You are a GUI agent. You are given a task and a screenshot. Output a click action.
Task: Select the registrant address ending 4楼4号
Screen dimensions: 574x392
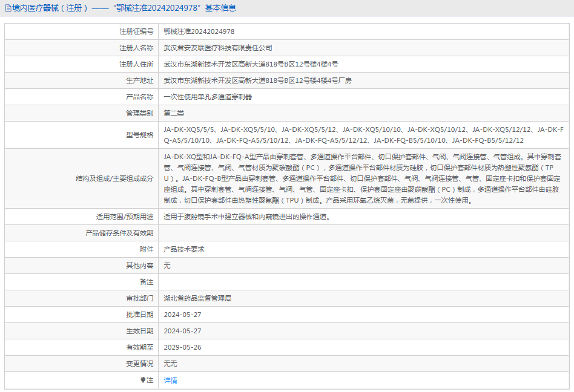[251, 64]
